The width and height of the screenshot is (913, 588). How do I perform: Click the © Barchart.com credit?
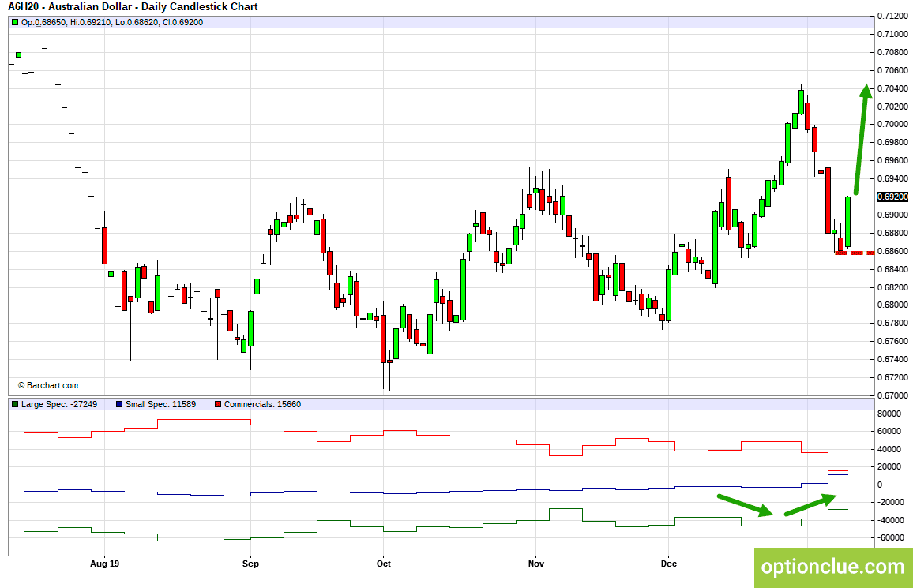click(x=47, y=386)
